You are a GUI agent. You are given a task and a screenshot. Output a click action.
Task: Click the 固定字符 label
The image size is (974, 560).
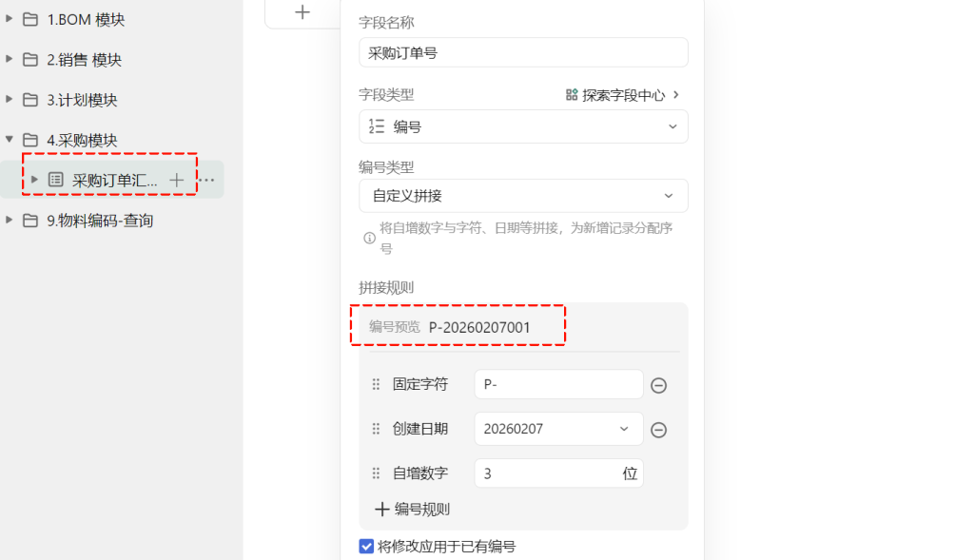tap(419, 384)
